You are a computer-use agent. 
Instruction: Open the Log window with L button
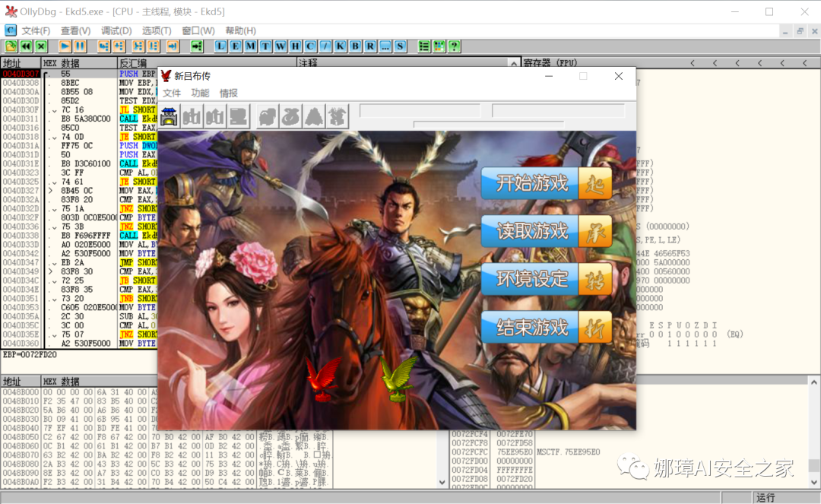click(x=220, y=46)
